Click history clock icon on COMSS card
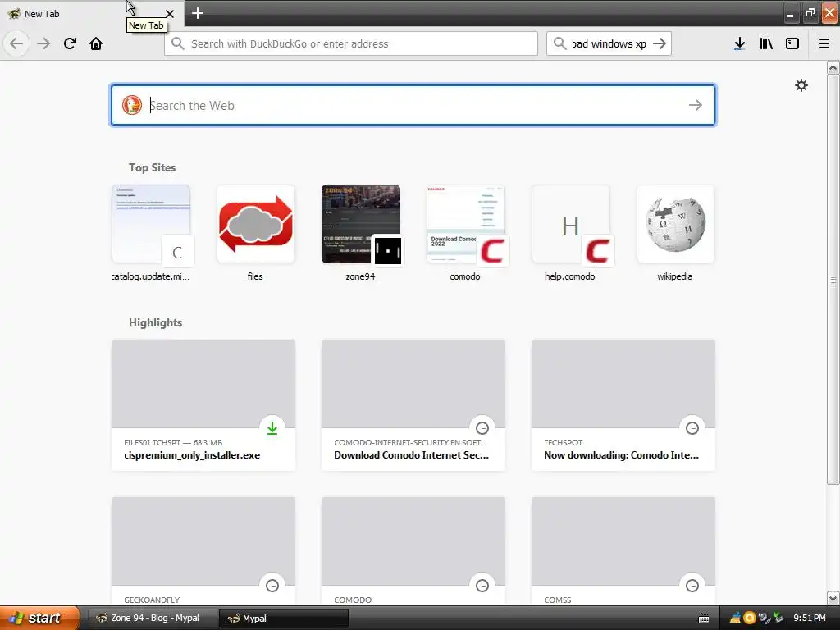This screenshot has width=840, height=630. (692, 586)
